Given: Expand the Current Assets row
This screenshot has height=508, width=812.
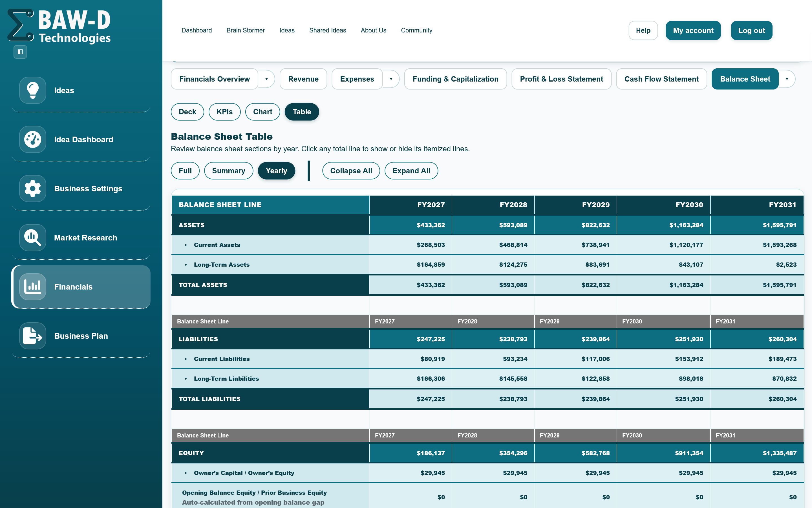Looking at the screenshot, I should (186, 245).
